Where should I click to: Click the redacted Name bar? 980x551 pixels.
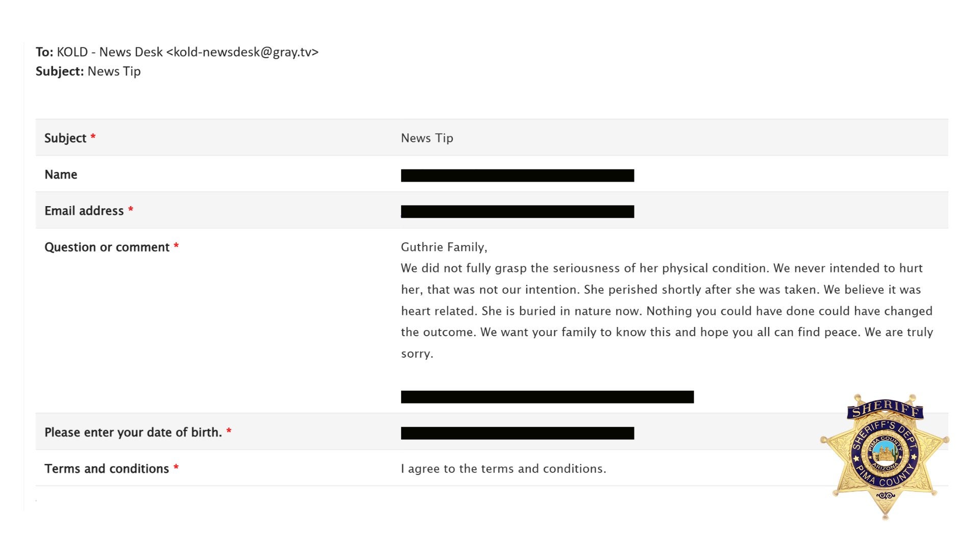(x=518, y=176)
